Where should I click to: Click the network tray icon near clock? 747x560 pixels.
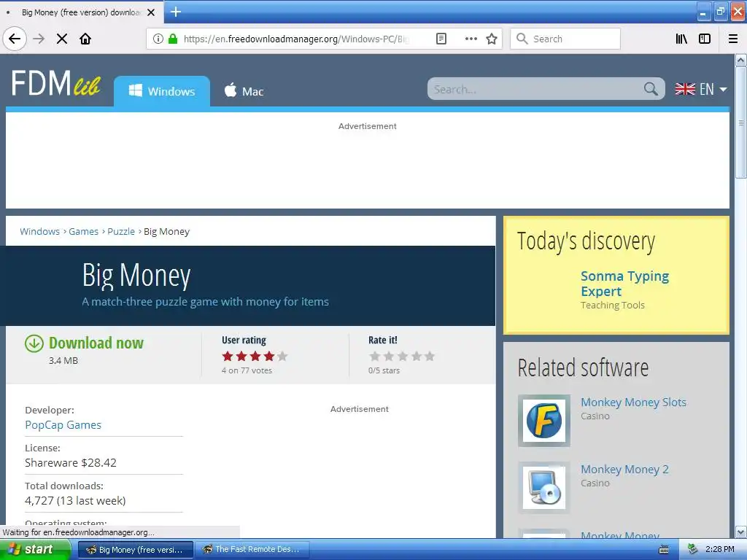(x=692, y=550)
